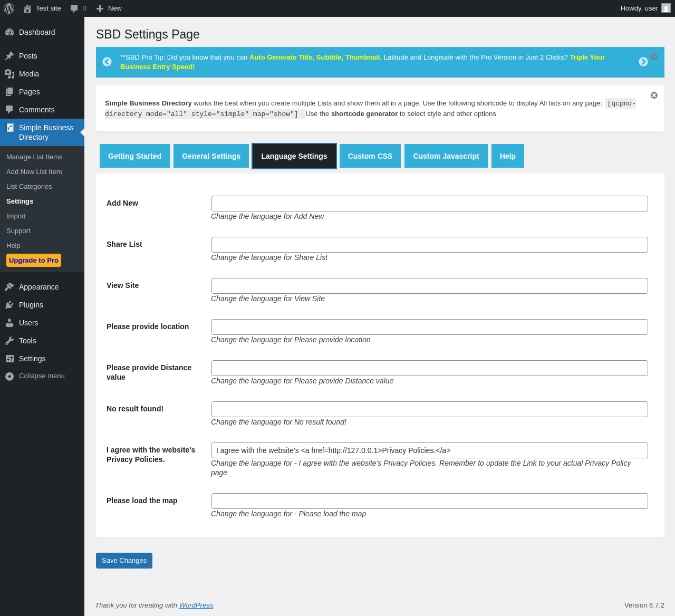Click the Posts pushpin icon
The height and width of the screenshot is (616, 675).
coord(9,56)
